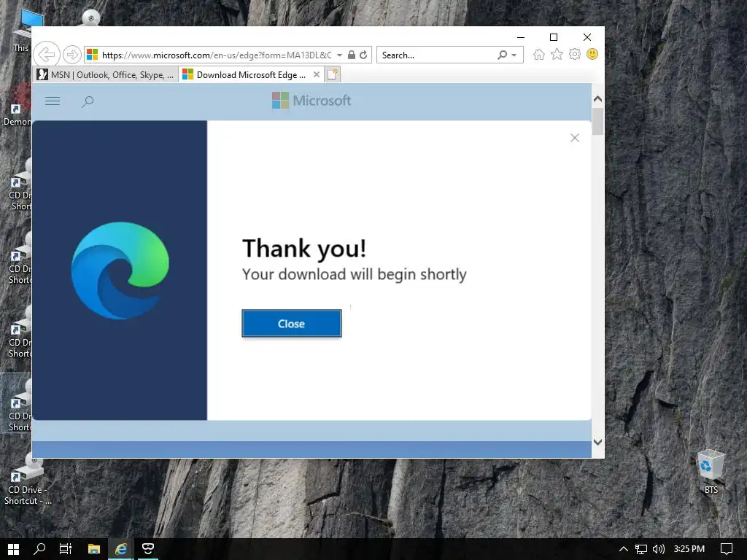Click the taskbar icon next to Internet Explorer
747x560 pixels.
click(147, 549)
